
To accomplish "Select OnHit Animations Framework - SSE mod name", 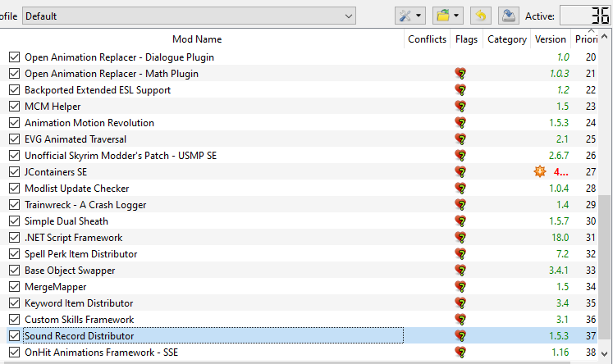I will point(101,353).
